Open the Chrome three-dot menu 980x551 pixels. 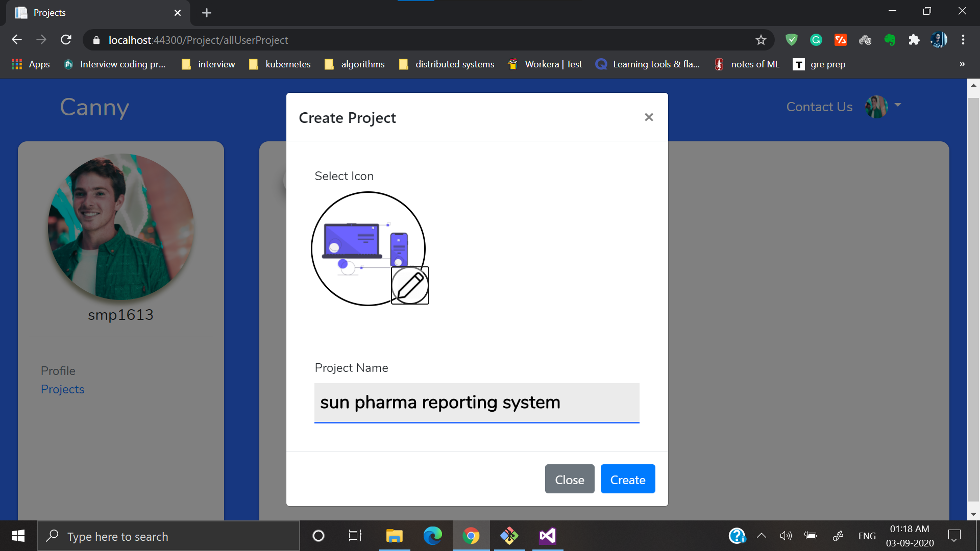coord(963,40)
